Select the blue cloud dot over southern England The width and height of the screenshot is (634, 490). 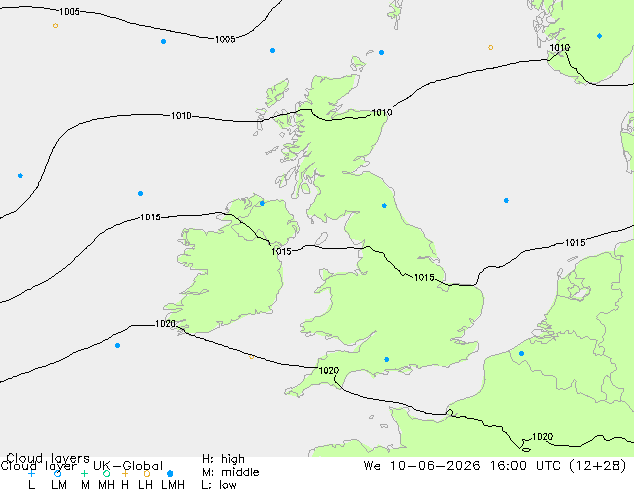pos(387,359)
